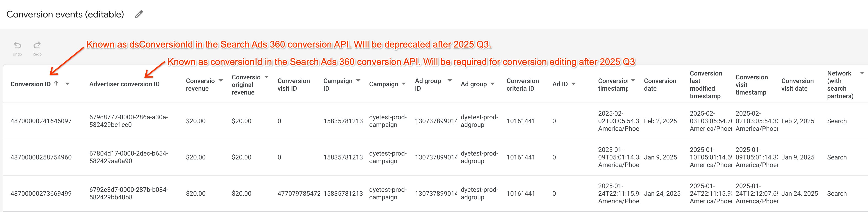The image size is (868, 212).
Task: Click the Search network value in the third row
Action: click(x=837, y=193)
